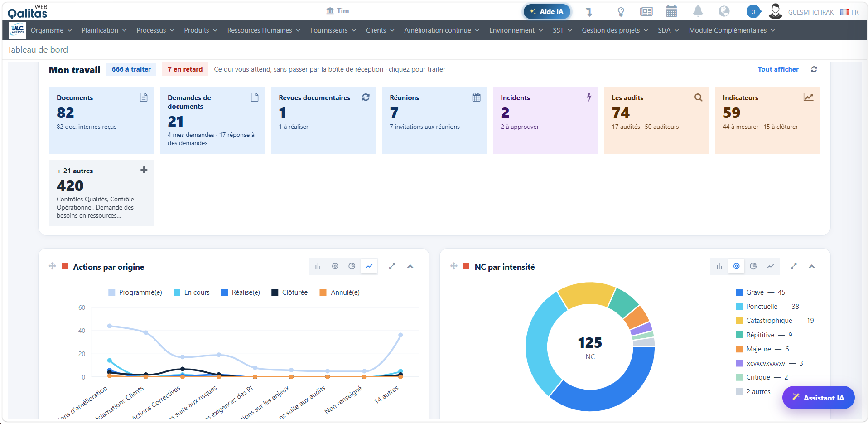Open the Fournisseurs menu
Screen dimensions: 868x424
333,30
